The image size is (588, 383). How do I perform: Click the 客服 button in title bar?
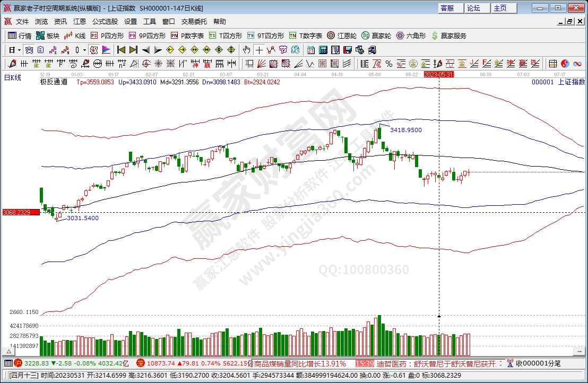click(x=448, y=8)
